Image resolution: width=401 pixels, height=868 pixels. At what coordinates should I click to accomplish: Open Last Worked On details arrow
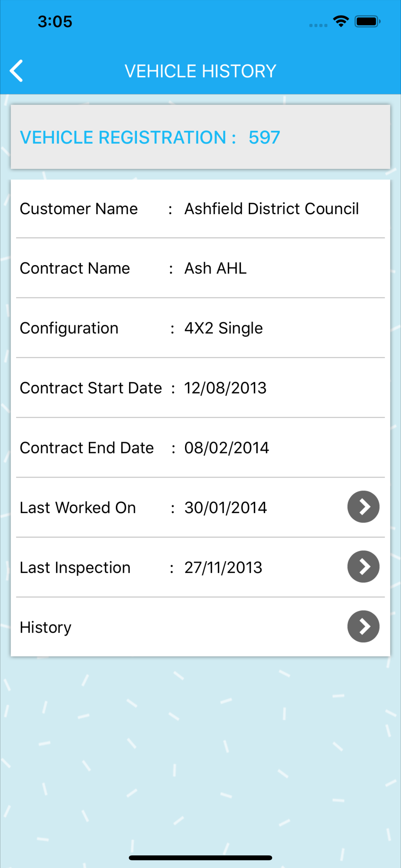coord(363,507)
